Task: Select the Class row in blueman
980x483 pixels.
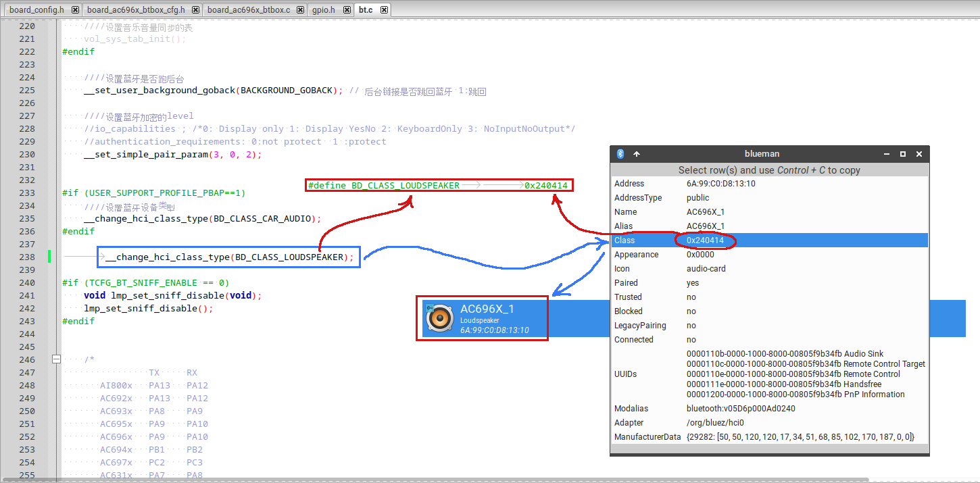Action: 769,240
